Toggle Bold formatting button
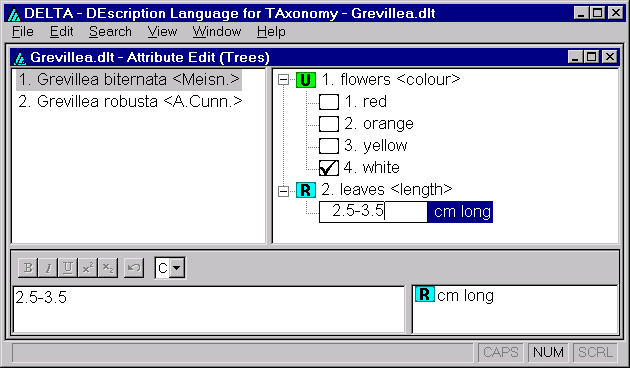Image resolution: width=630 pixels, height=368 pixels. click(28, 268)
